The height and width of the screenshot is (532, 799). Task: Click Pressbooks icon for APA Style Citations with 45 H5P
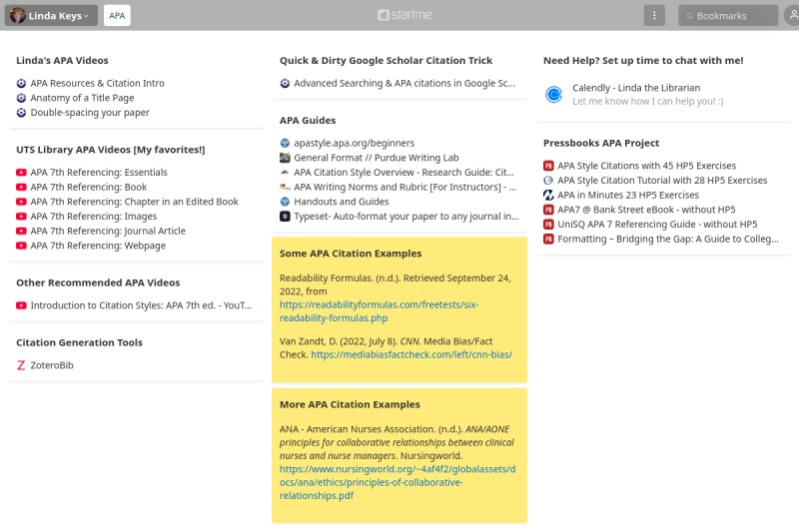(x=548, y=166)
